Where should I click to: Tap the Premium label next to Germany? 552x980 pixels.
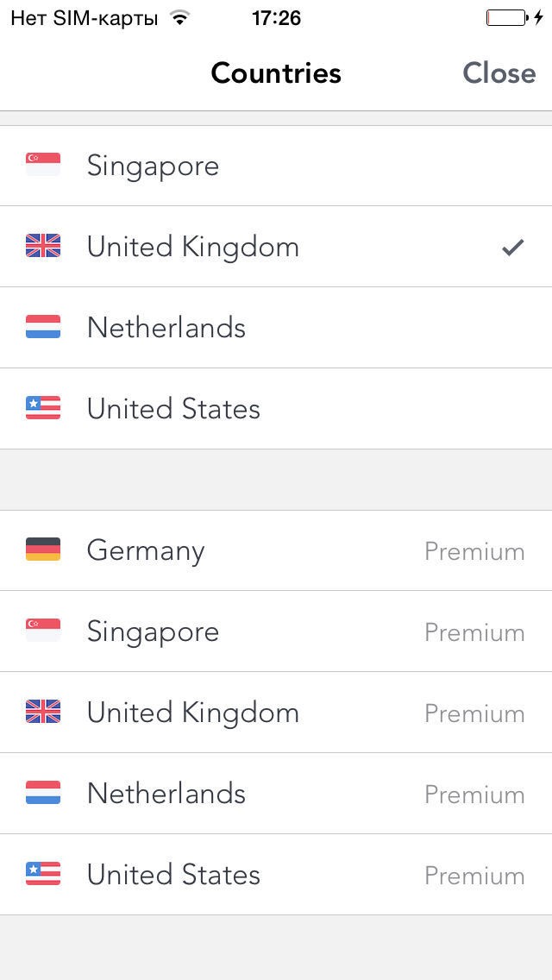pyautogui.click(x=474, y=550)
